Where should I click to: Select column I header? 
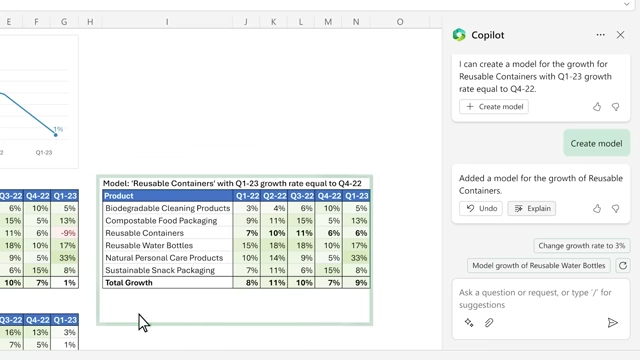point(167,22)
